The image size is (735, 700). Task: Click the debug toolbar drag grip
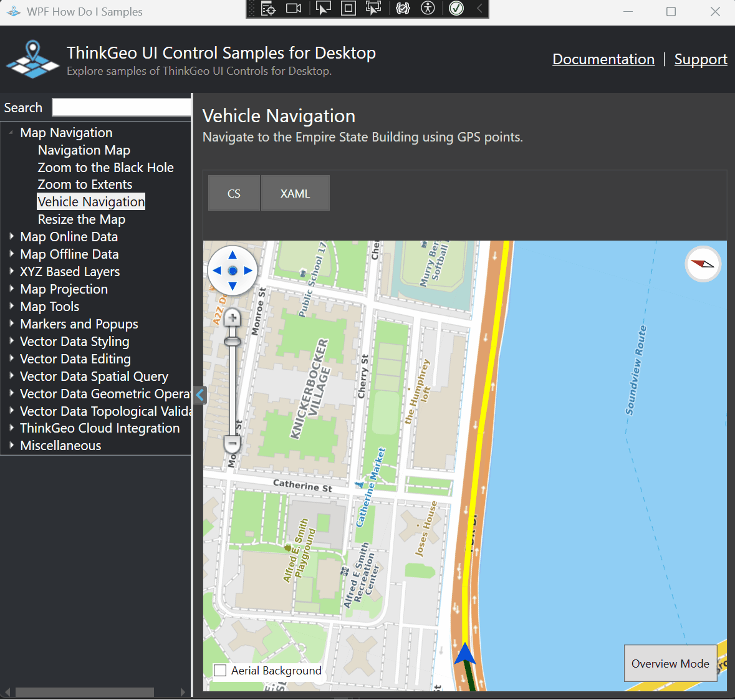pos(252,9)
